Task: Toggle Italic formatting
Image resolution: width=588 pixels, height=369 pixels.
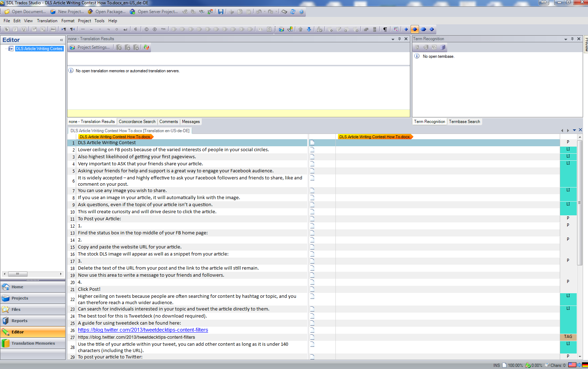Action: click(15, 29)
